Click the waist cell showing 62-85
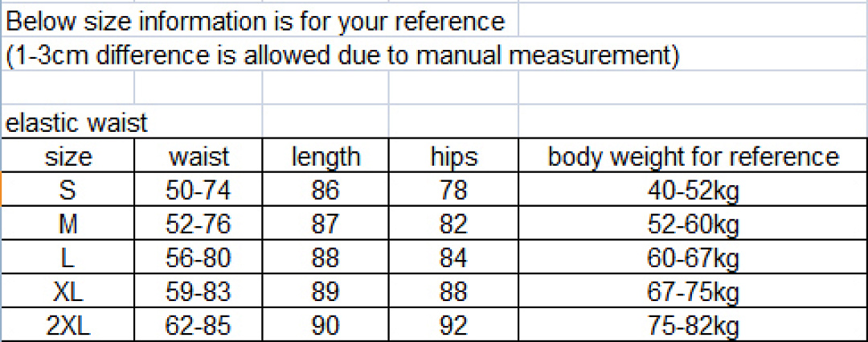The image size is (868, 342). point(198,326)
